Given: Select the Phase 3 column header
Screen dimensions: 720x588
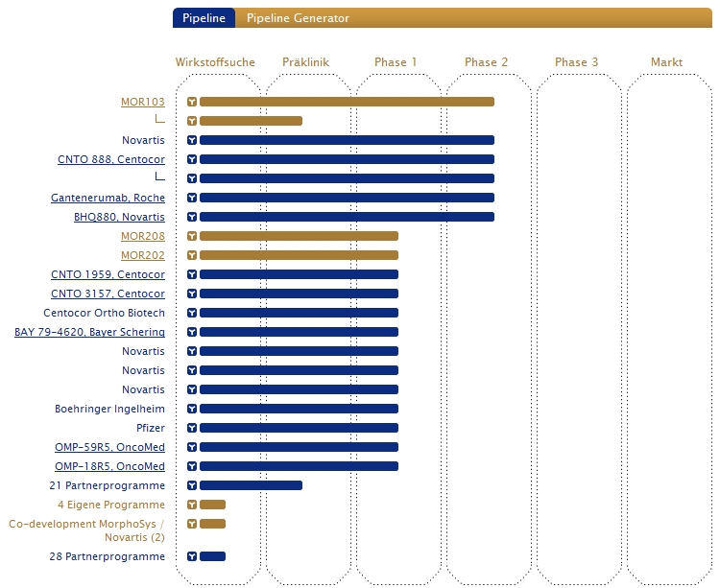Looking at the screenshot, I should point(576,62).
